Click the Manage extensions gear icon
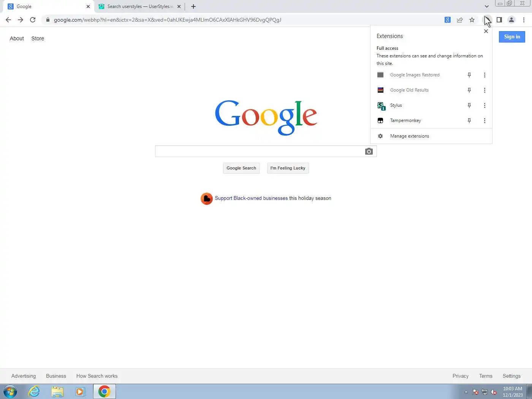 pyautogui.click(x=380, y=136)
